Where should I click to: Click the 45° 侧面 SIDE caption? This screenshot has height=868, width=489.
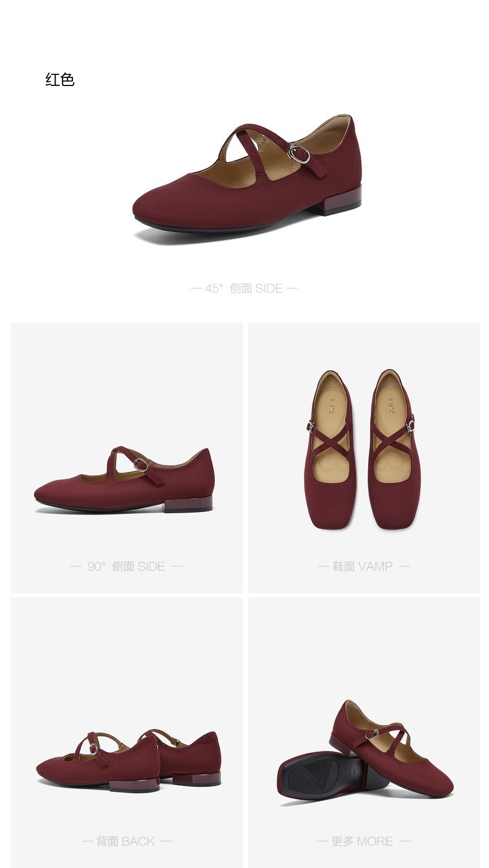point(244,289)
